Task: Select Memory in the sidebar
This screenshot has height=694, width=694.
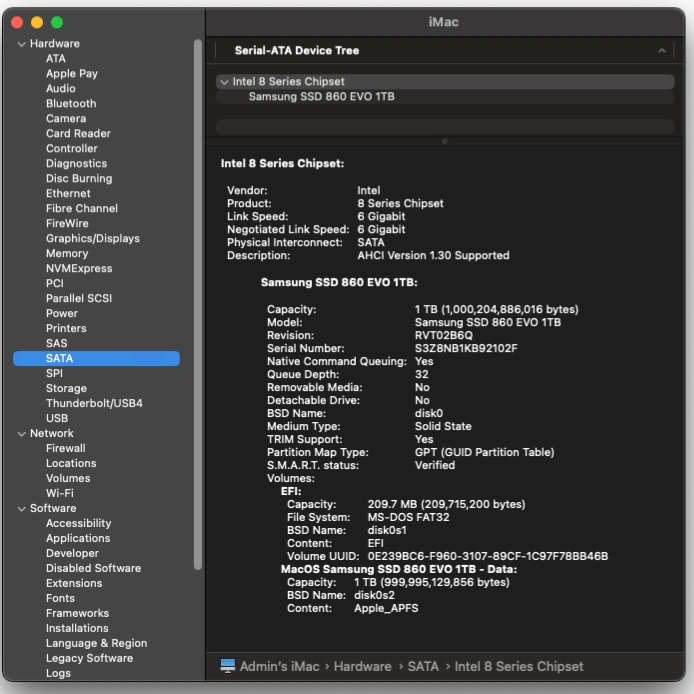Action: (x=67, y=254)
